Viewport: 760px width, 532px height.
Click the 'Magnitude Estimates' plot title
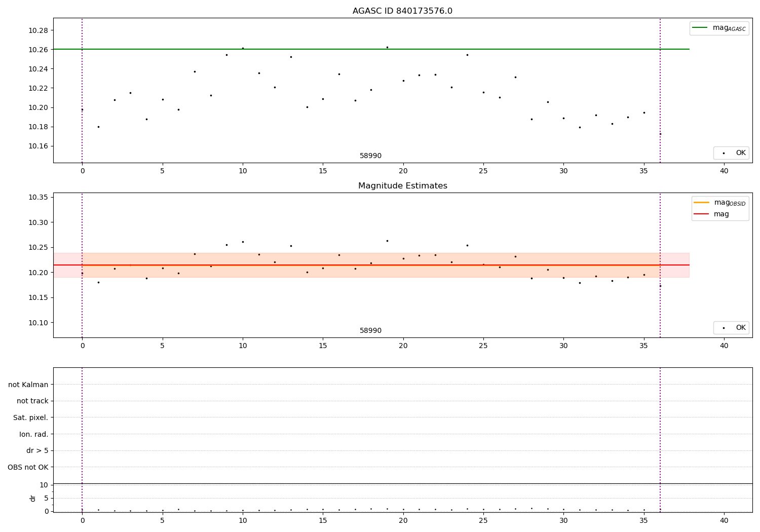[402, 186]
